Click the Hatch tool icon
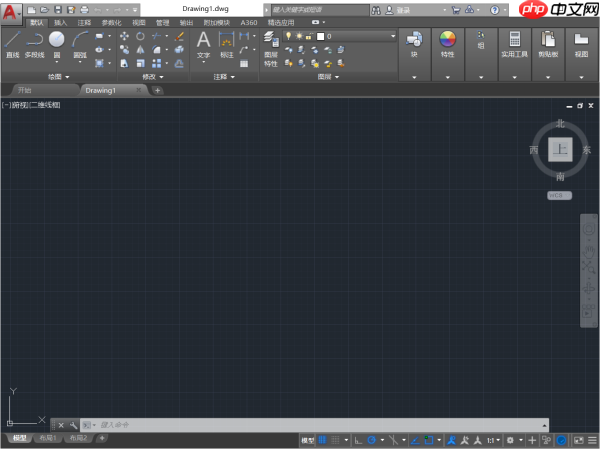Viewport: 600px width, 449px height. [x=99, y=63]
